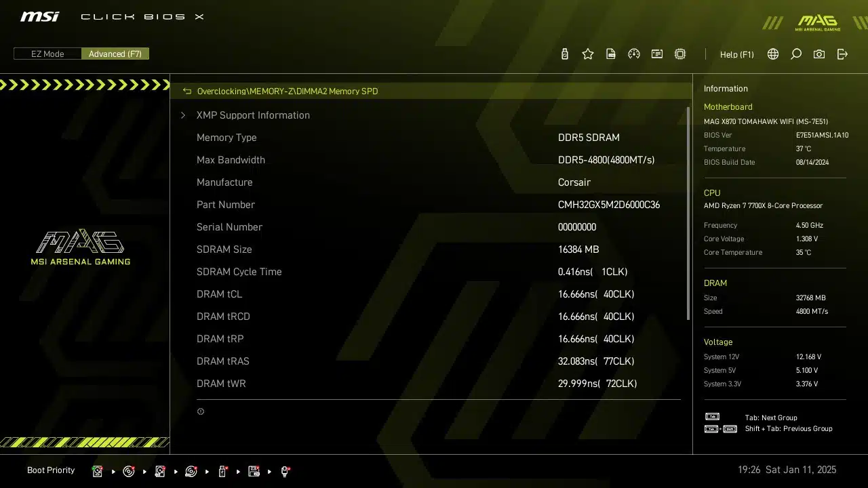Image resolution: width=868 pixels, height=488 pixels.
Task: Click the 16384 MB value
Action: point(578,249)
